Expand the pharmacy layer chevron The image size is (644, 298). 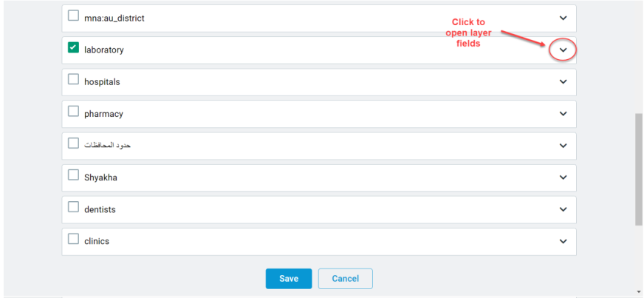point(563,114)
